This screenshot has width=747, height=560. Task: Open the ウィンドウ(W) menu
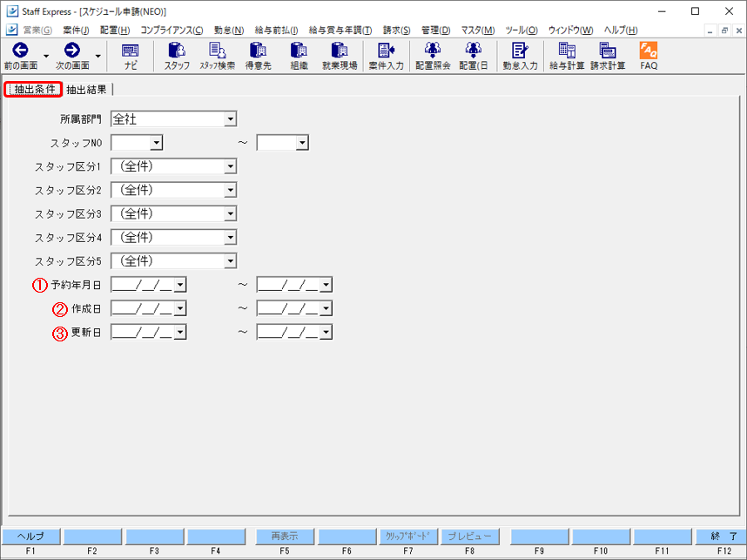570,30
